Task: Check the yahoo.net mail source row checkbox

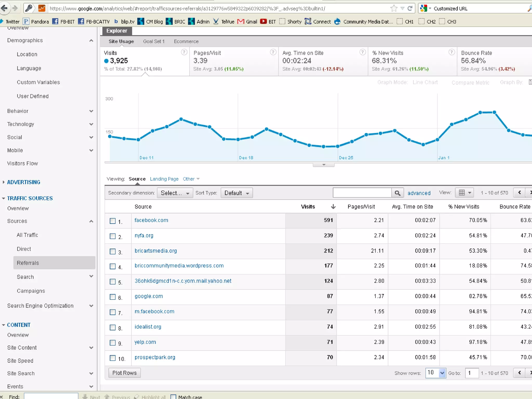Action: click(x=112, y=282)
